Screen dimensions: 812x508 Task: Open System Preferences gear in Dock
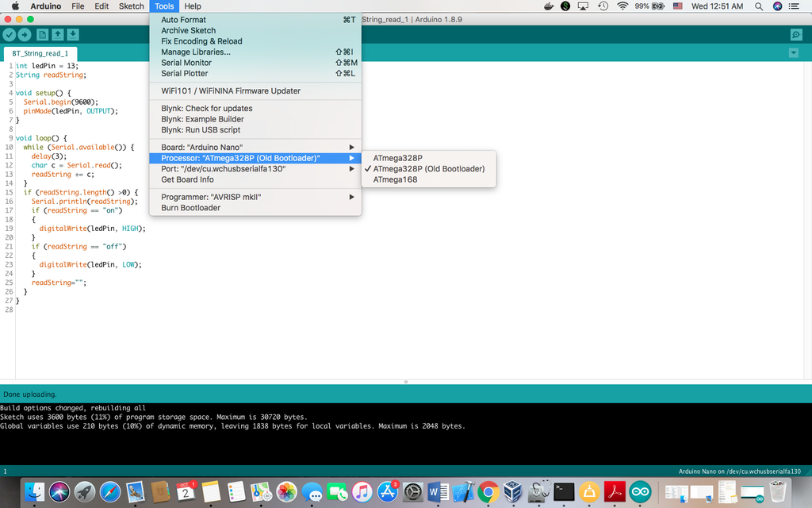pyautogui.click(x=412, y=491)
